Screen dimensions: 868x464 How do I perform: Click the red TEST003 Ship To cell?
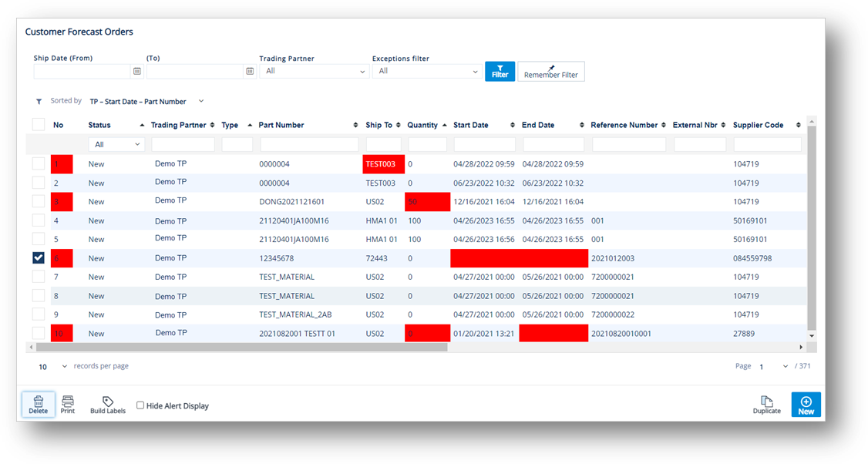[x=384, y=164]
